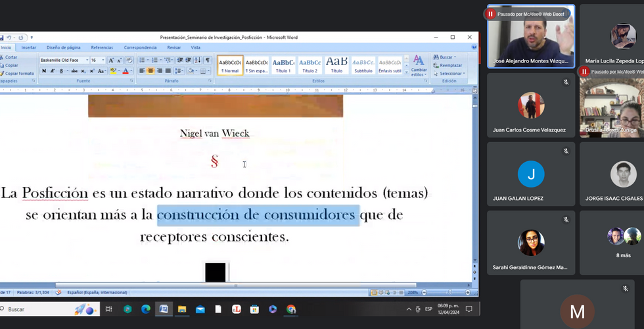Toggle strikethrough (abc) formatting
This screenshot has height=329, width=644.
(74, 71)
